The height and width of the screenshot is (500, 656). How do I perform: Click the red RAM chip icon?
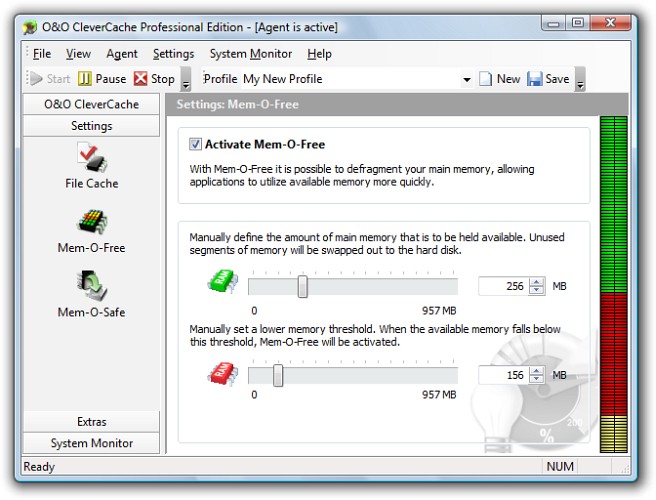click(223, 373)
